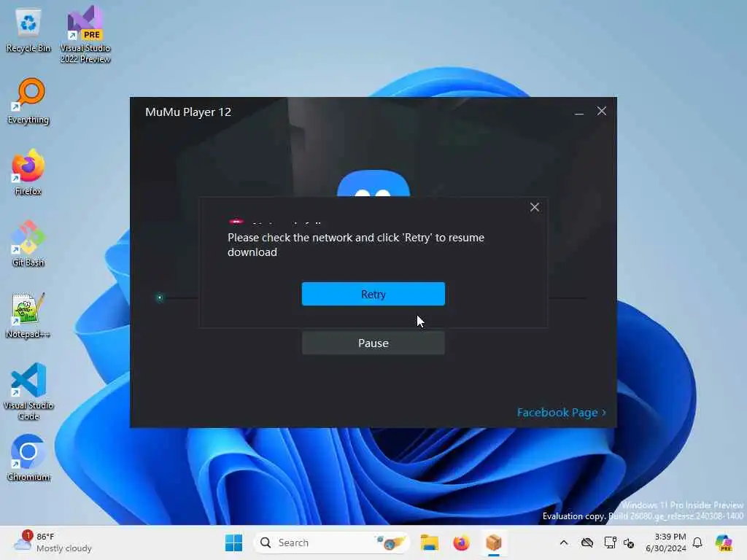
Task: Select the Notepad++ desktop icon
Action: [28, 316]
